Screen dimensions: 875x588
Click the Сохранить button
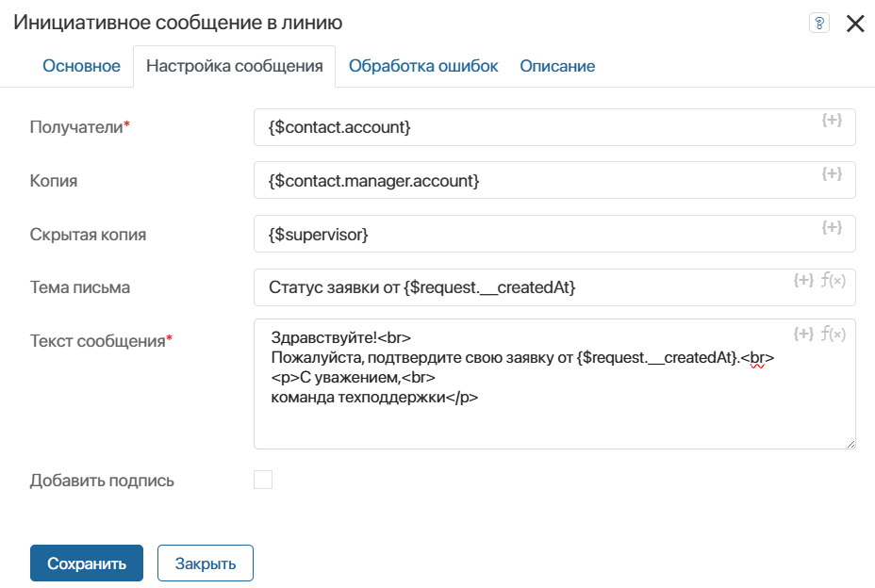[87, 563]
